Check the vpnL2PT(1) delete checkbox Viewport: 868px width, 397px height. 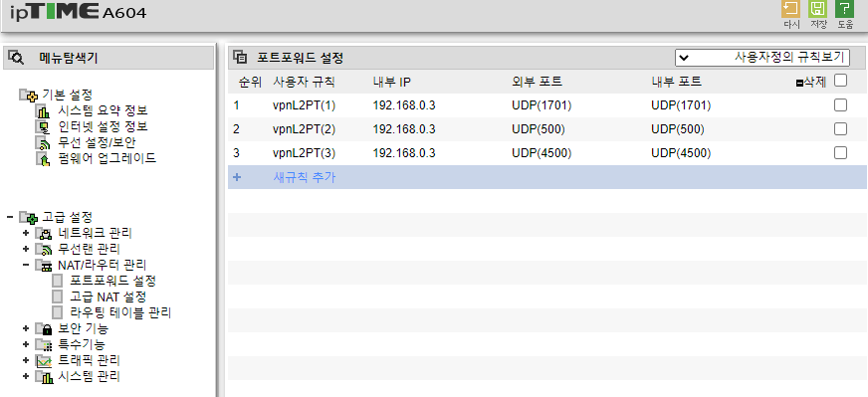tap(840, 105)
